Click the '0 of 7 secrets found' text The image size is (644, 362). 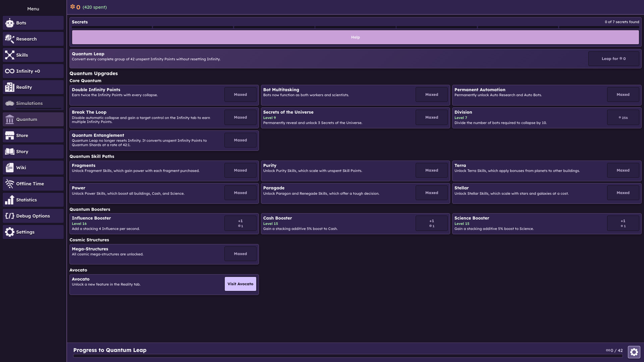[x=622, y=22]
